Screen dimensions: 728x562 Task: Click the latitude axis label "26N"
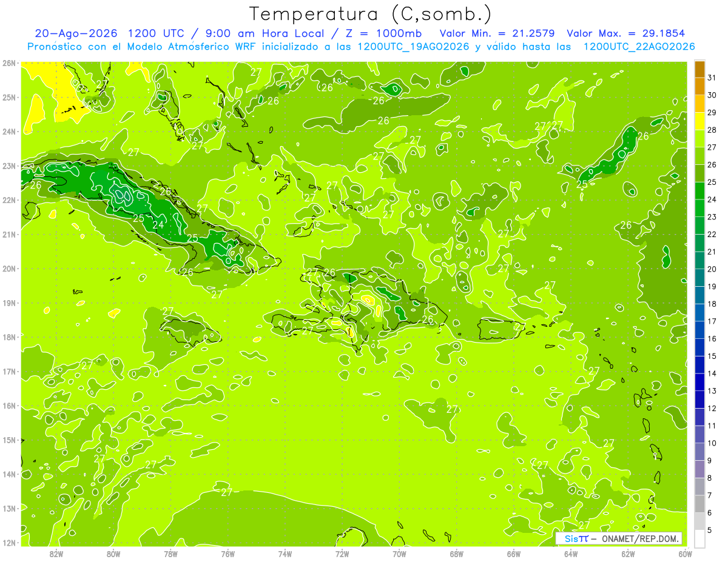(x=8, y=63)
